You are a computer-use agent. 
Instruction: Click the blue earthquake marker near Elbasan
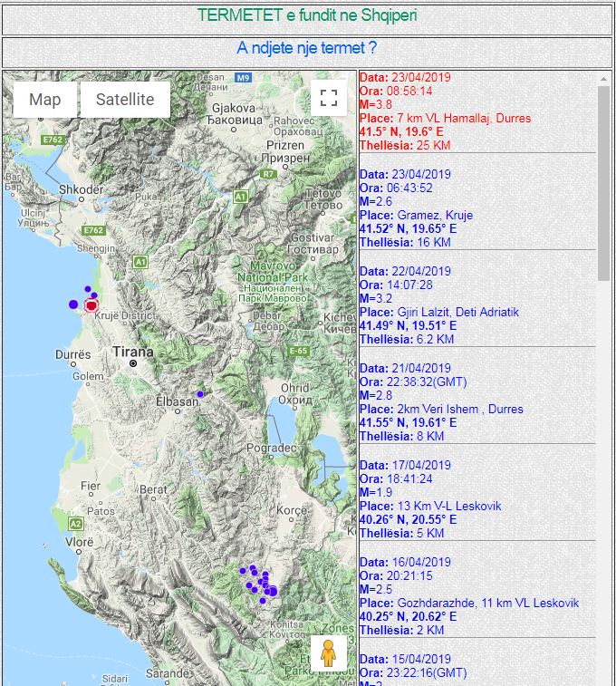coord(200,394)
